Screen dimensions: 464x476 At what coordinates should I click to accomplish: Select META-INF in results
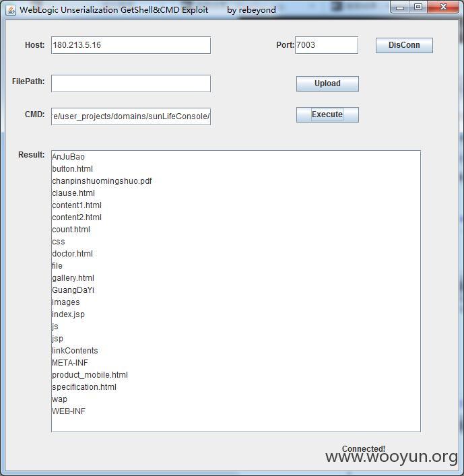coord(70,363)
